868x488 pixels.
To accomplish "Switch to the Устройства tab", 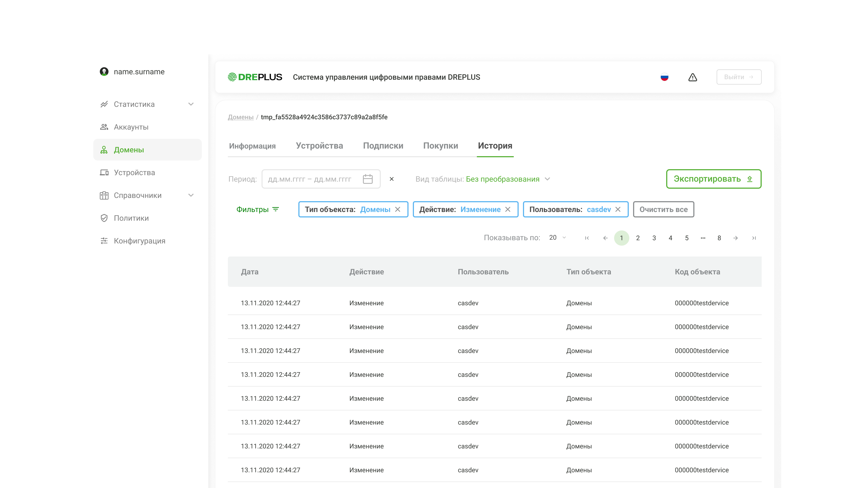I will 320,146.
